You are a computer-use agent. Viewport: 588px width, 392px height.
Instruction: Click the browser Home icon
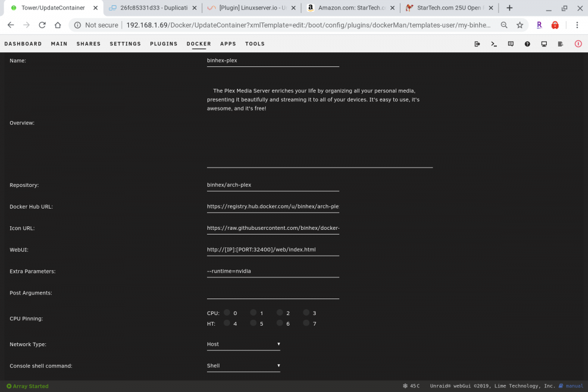58,25
